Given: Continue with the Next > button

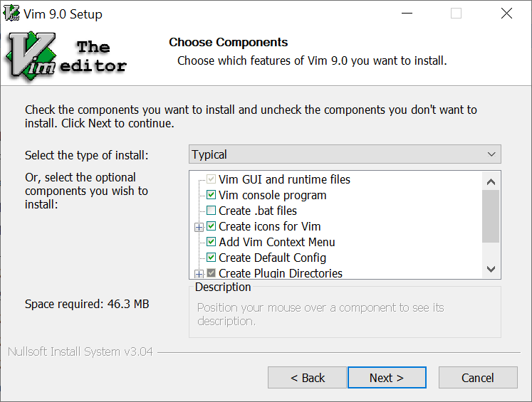Looking at the screenshot, I should click(387, 378).
